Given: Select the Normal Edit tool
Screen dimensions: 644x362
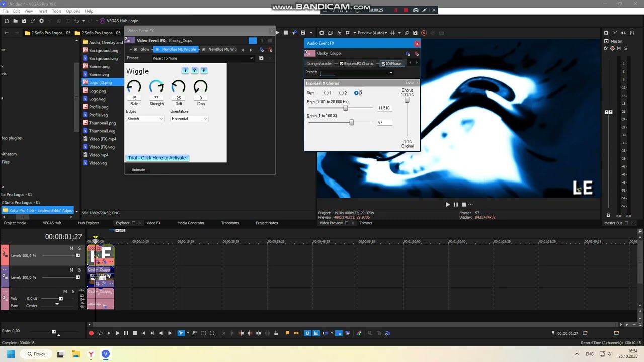Looking at the screenshot, I should pyautogui.click(x=181, y=333).
